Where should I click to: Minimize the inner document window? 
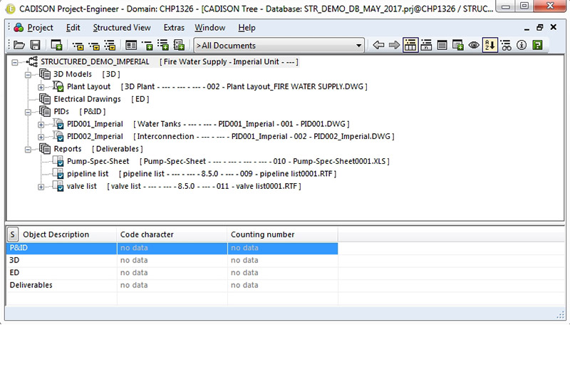(x=527, y=28)
